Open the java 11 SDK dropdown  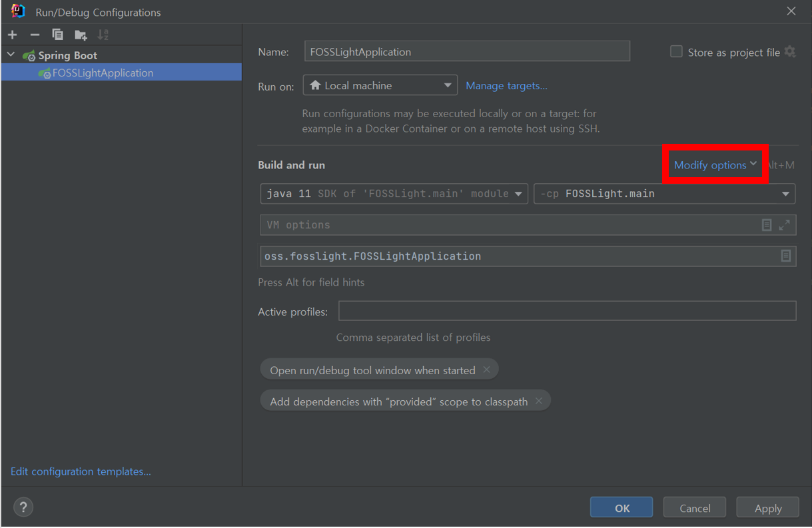point(394,194)
